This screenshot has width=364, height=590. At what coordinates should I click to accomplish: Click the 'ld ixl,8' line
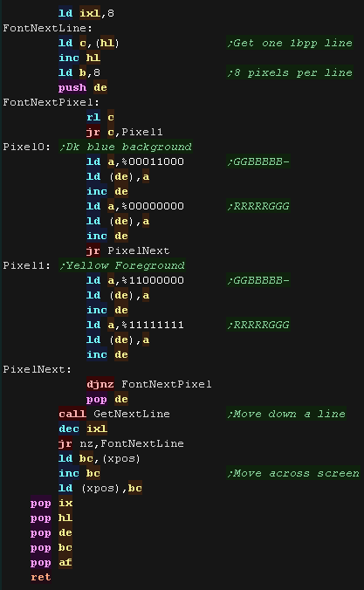pyautogui.click(x=86, y=14)
